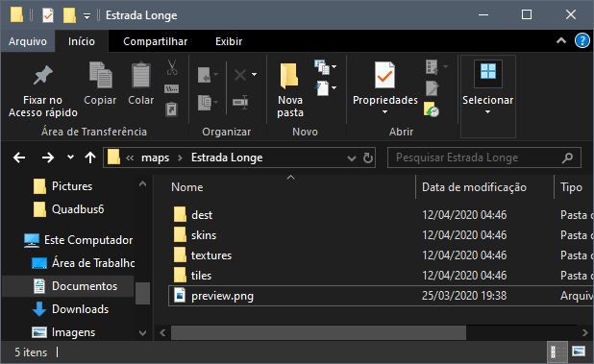Click Fixar no Acesso rápido pin icon
594x364 pixels.
coord(43,75)
